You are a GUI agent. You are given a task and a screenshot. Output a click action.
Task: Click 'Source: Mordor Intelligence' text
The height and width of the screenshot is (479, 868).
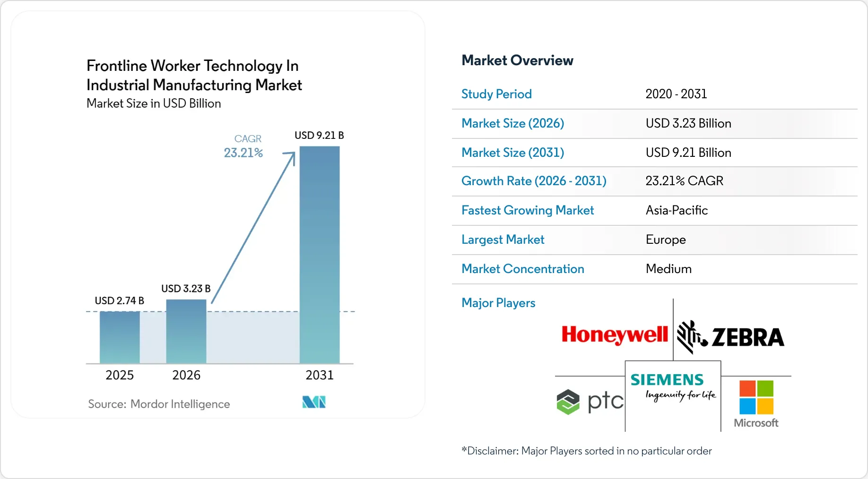(x=159, y=404)
